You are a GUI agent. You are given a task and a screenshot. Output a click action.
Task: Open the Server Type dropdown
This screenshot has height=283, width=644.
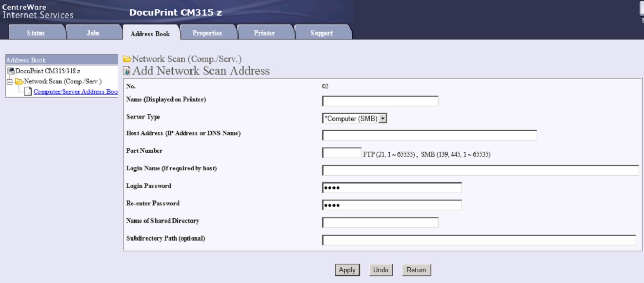click(x=355, y=118)
